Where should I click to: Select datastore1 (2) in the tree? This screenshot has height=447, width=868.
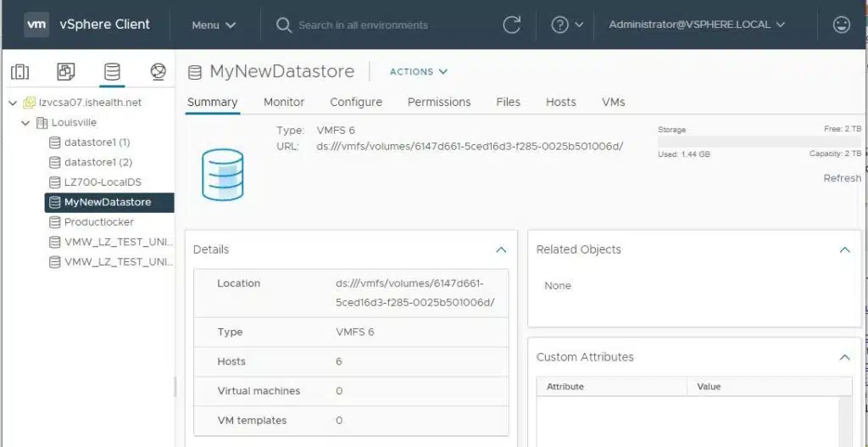pos(98,162)
